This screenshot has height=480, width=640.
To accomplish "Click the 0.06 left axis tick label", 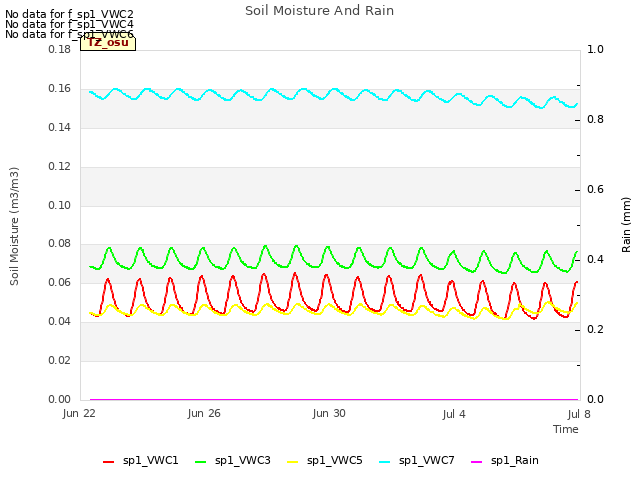I will (60, 282).
